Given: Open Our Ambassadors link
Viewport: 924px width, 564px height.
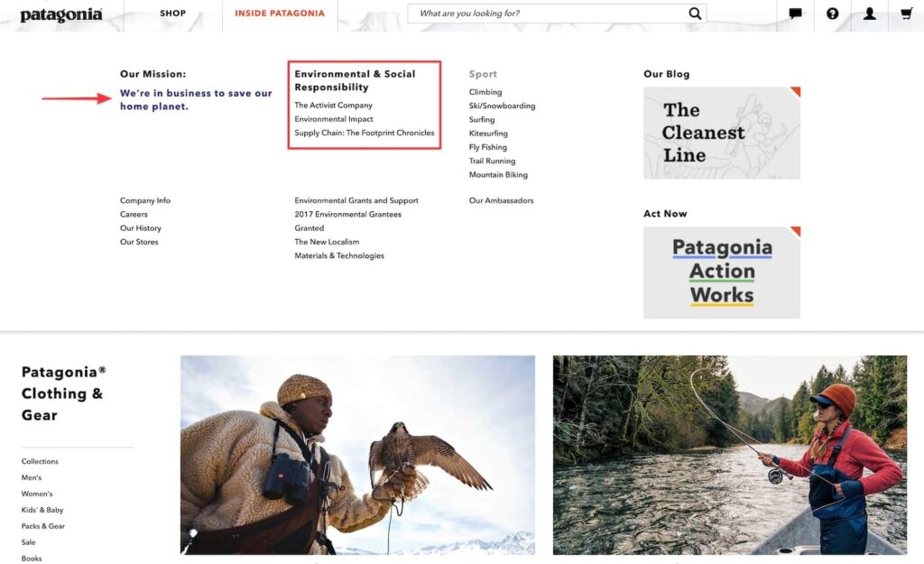Looking at the screenshot, I should pos(501,200).
